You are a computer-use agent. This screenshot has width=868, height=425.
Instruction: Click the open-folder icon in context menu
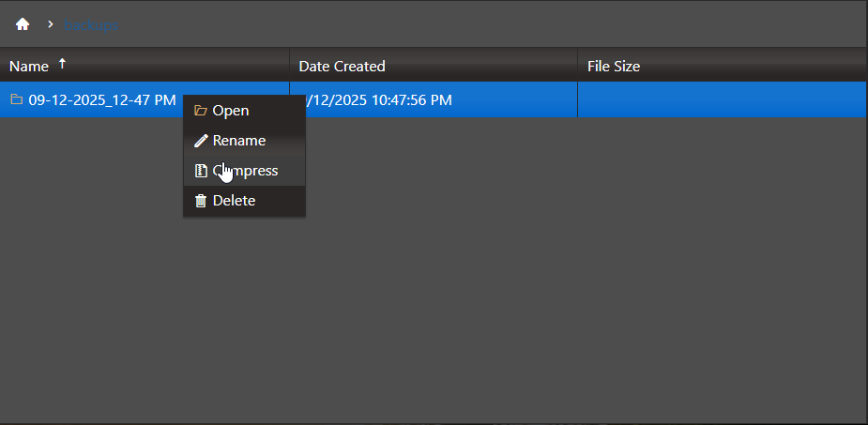pyautogui.click(x=201, y=111)
